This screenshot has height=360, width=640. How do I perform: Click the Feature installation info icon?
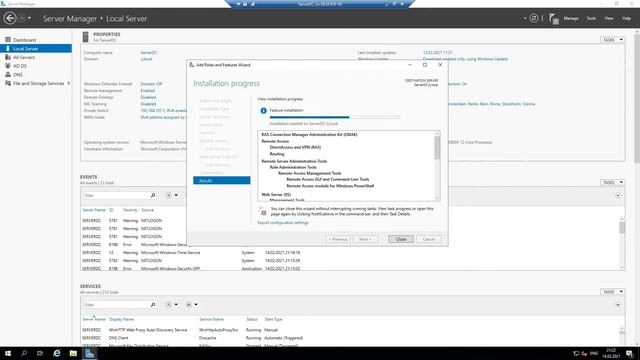[263, 111]
